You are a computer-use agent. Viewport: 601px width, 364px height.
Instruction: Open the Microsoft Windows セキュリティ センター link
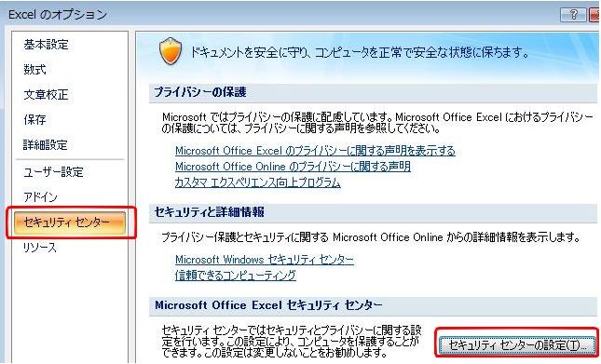click(x=265, y=260)
